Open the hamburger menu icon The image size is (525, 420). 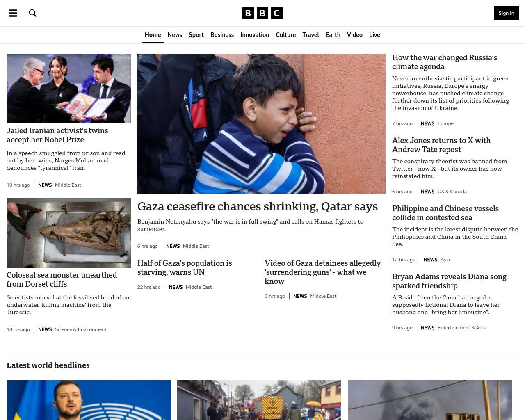coord(13,13)
